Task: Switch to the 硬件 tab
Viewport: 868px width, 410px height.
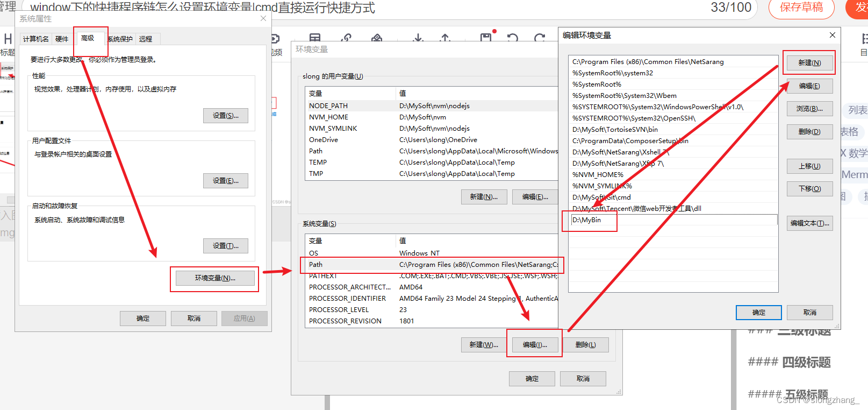Action: pyautogui.click(x=62, y=39)
